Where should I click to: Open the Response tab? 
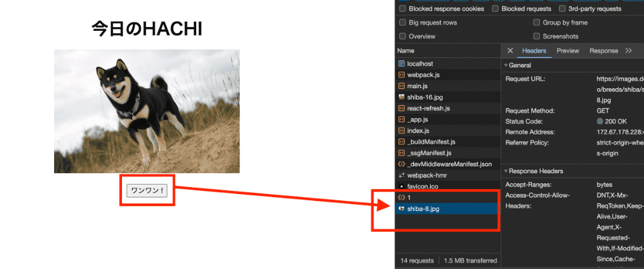[604, 50]
